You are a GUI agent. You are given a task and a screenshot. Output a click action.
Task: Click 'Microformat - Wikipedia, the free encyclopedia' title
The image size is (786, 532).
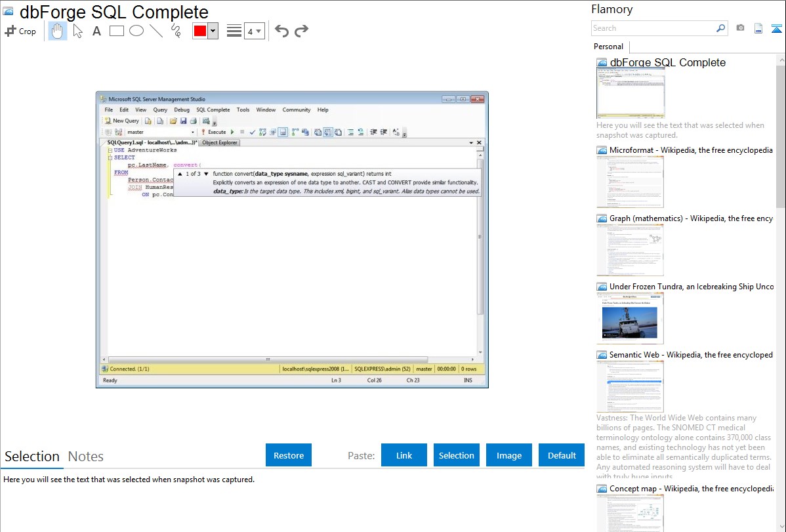(691, 150)
